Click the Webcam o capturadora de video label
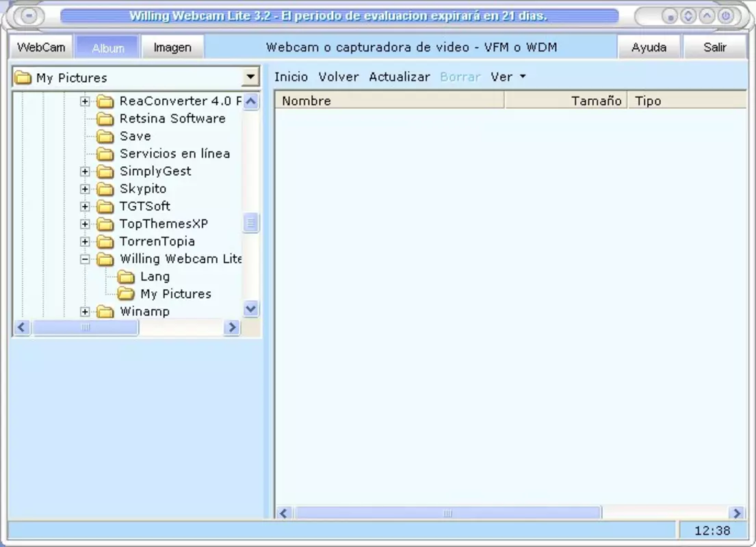This screenshot has height=547, width=756. pyautogui.click(x=411, y=47)
